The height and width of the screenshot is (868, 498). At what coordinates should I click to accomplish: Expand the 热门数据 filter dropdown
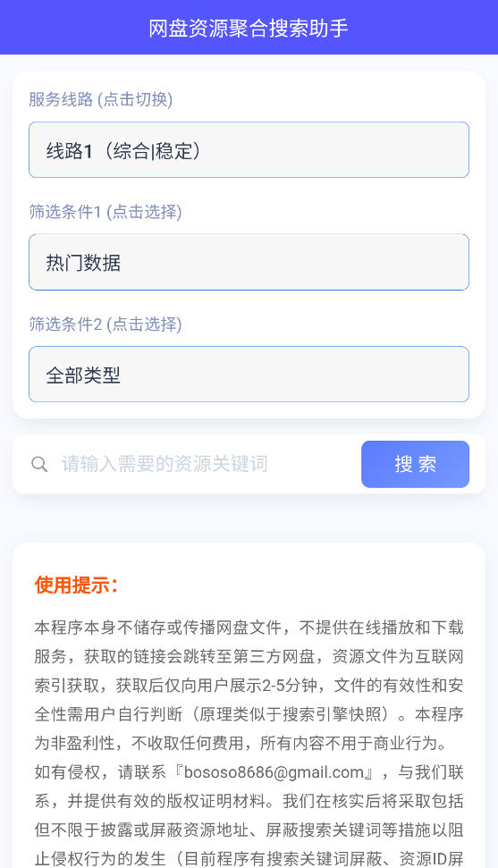tap(249, 262)
